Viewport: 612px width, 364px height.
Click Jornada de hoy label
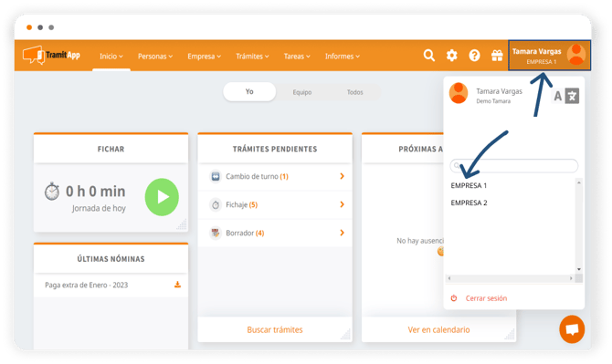click(x=99, y=209)
